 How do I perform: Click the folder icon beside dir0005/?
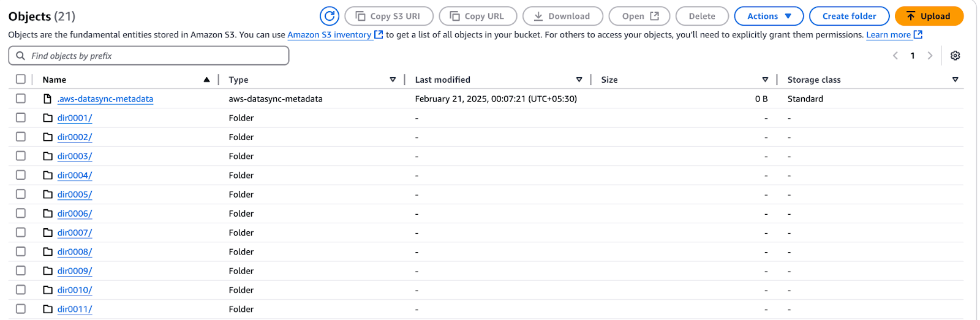(x=48, y=194)
